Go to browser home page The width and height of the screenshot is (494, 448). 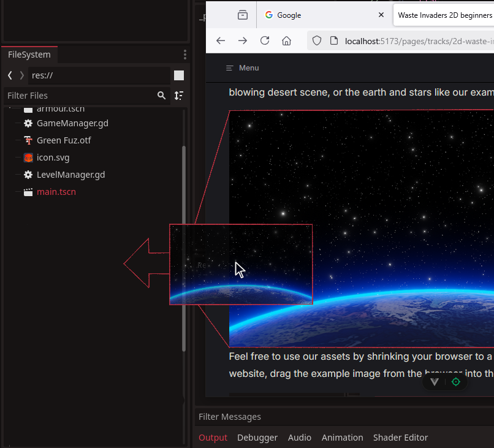click(x=286, y=40)
